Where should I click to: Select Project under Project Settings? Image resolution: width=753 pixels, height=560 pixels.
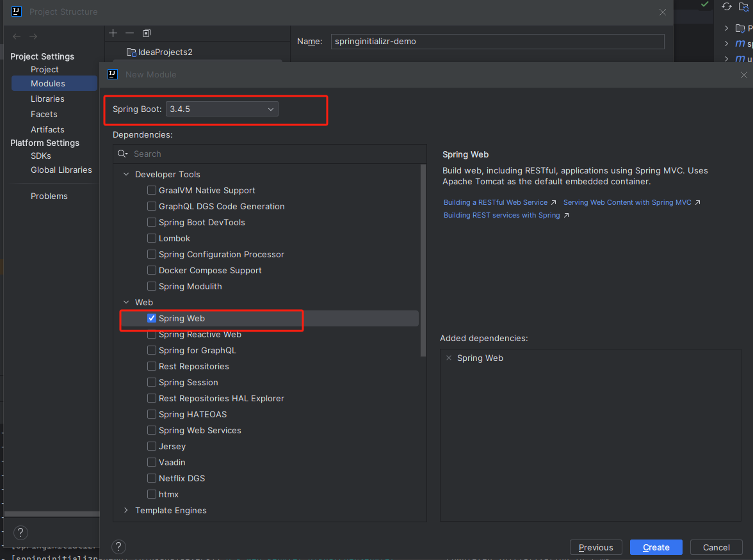click(x=45, y=70)
